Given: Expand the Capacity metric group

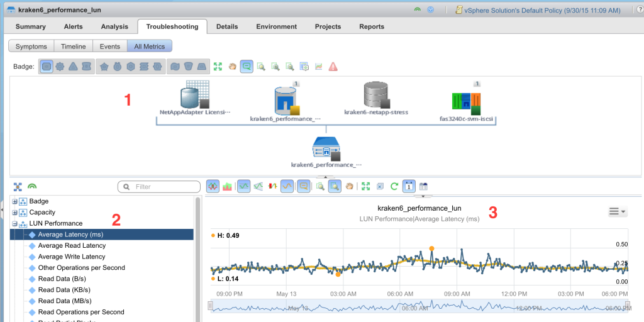Looking at the screenshot, I should (14, 213).
